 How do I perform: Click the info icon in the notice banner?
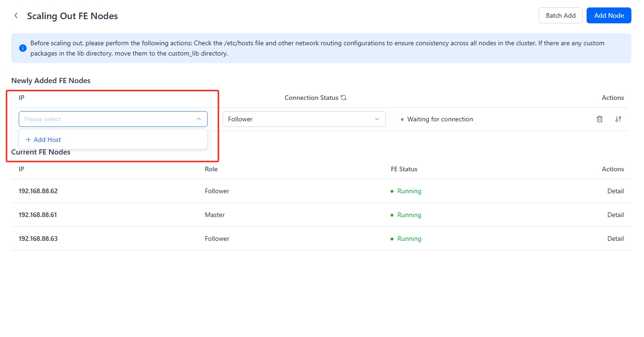tap(22, 48)
